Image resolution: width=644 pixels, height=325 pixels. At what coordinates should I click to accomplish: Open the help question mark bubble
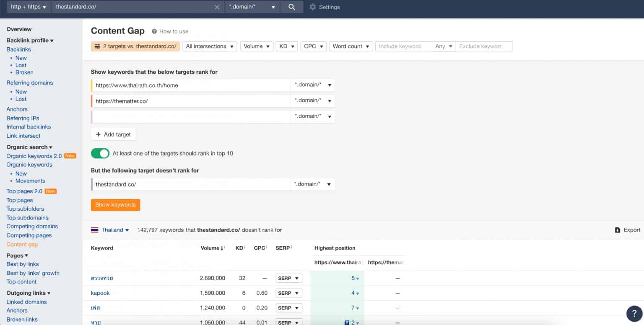point(634,313)
